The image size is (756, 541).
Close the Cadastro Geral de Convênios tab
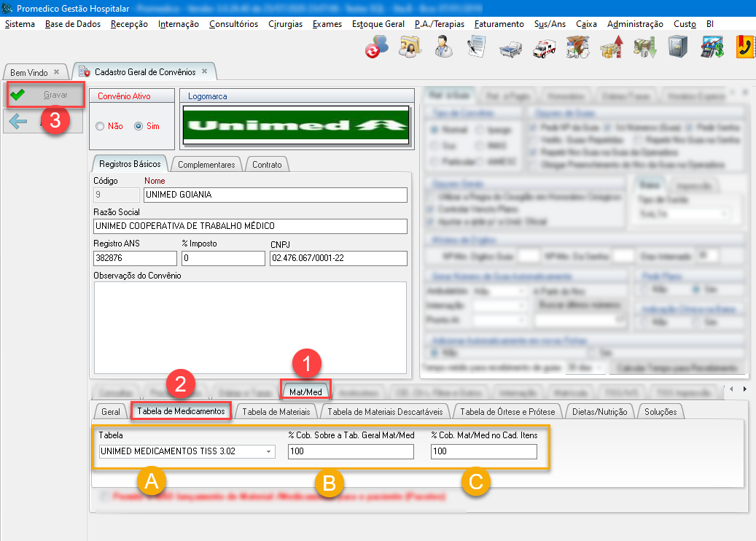coord(204,71)
